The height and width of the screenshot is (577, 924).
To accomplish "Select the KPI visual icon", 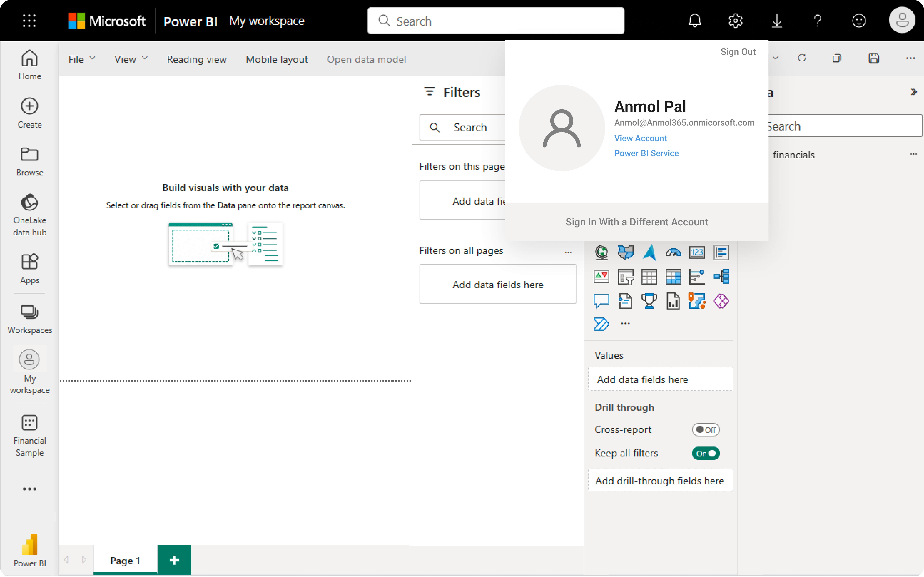I will coord(601,276).
